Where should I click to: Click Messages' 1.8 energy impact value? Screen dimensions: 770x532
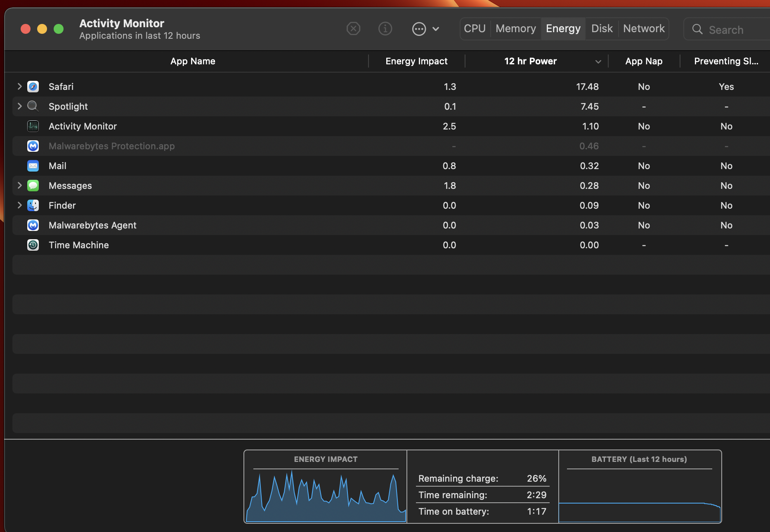(450, 186)
